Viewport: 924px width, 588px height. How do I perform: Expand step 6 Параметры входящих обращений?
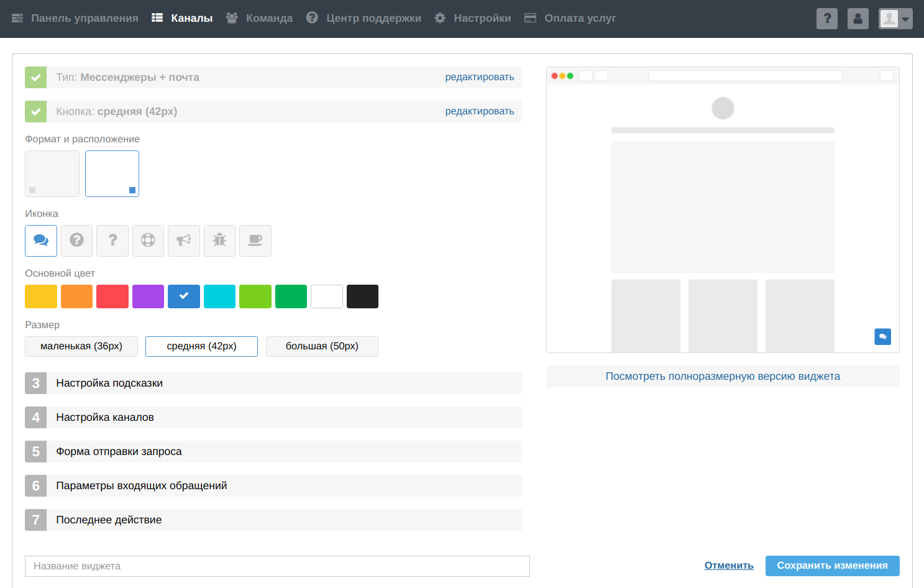[x=273, y=486]
